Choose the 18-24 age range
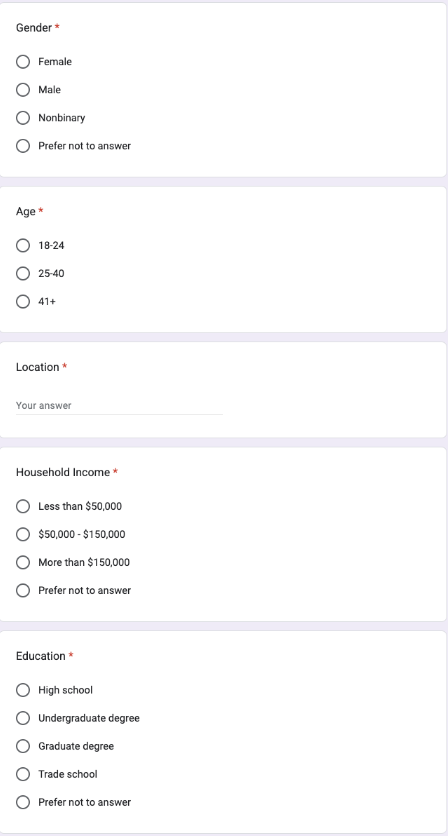 click(x=23, y=245)
